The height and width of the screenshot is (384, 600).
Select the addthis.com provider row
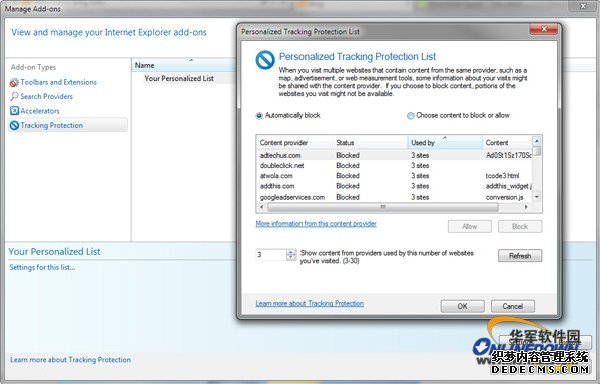394,186
